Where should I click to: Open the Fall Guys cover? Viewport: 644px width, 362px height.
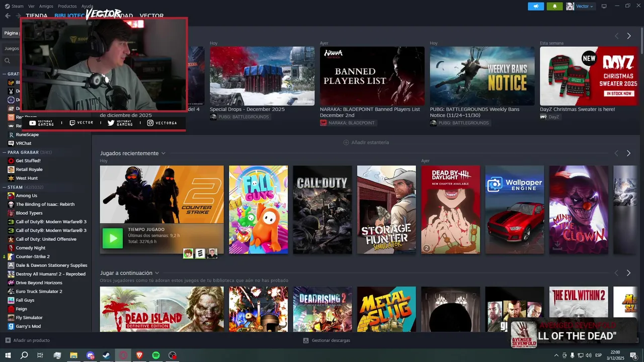tap(259, 210)
